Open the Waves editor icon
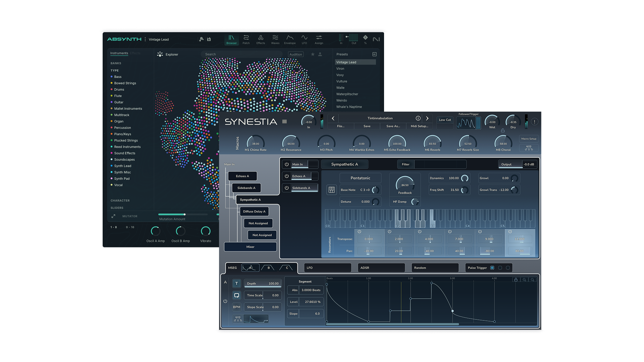This screenshot has height=362, width=644. 275,39
